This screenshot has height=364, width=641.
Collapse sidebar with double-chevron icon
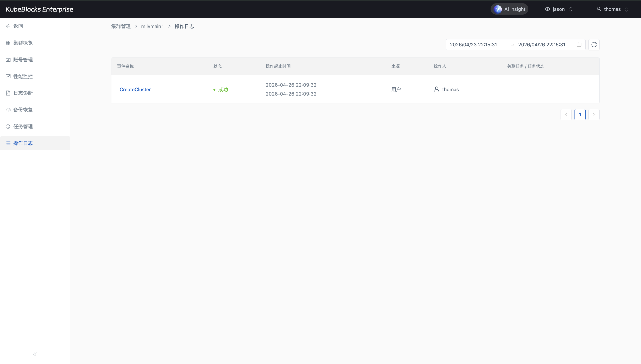(35, 354)
